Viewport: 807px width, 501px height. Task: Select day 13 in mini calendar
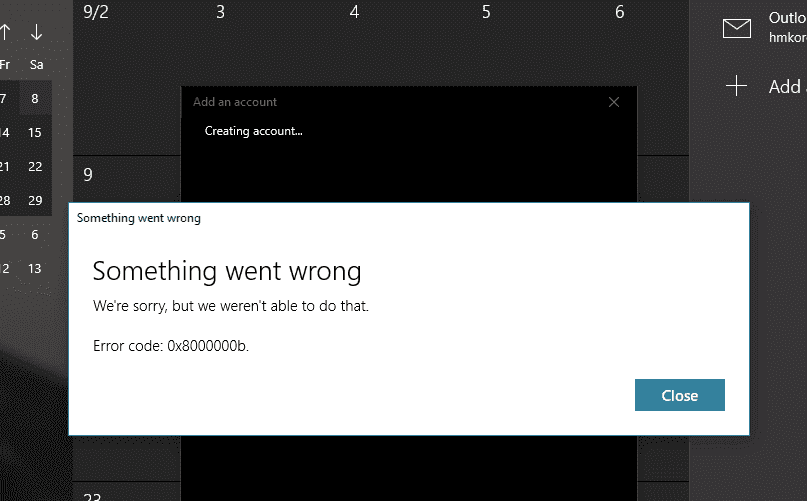[x=35, y=268]
